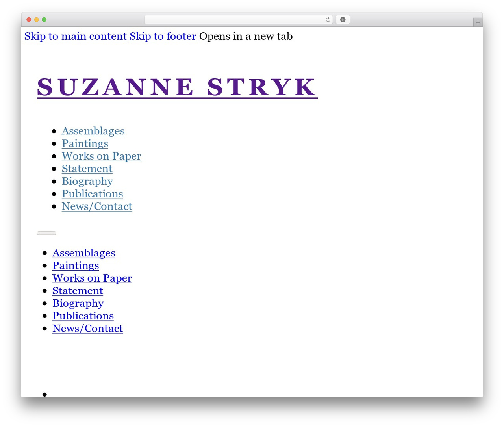This screenshot has height=427, width=504.
Task: Open Biography in the first navigation list
Action: (87, 181)
